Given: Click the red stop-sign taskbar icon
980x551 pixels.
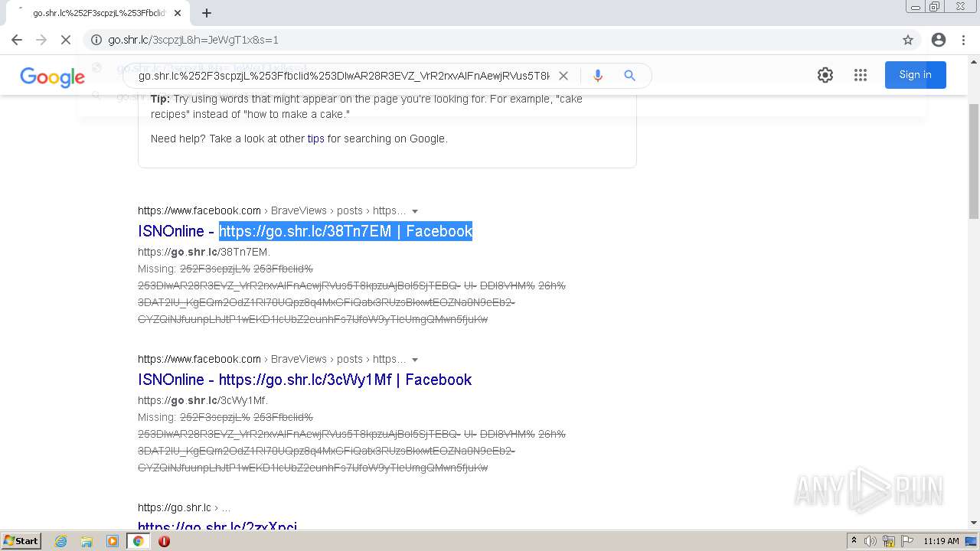Looking at the screenshot, I should pyautogui.click(x=164, y=541).
